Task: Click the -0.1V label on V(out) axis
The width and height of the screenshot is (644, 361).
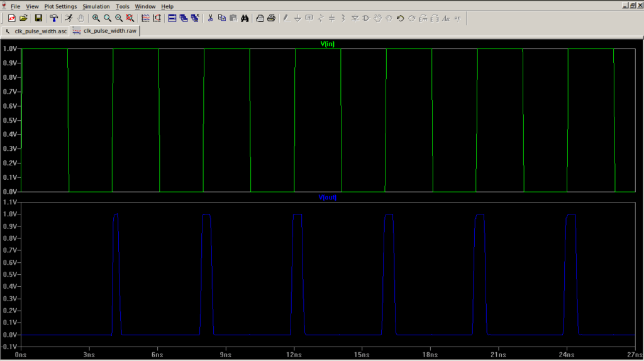Action: pos(9,347)
